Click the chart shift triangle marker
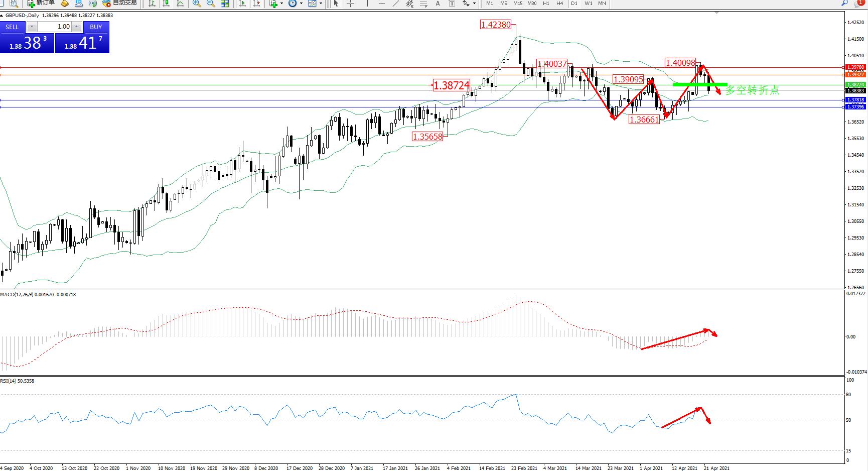Image resolution: width=868 pixels, height=471 pixels. click(716, 13)
